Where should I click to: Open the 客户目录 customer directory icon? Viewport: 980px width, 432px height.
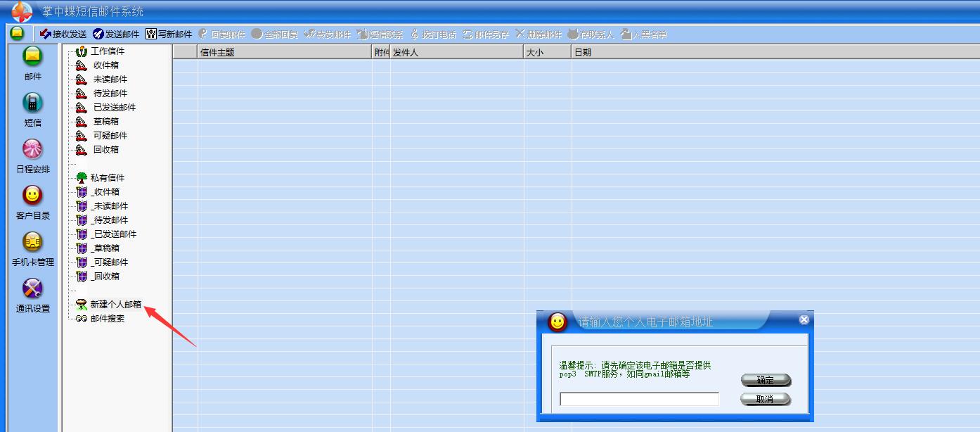(32, 196)
